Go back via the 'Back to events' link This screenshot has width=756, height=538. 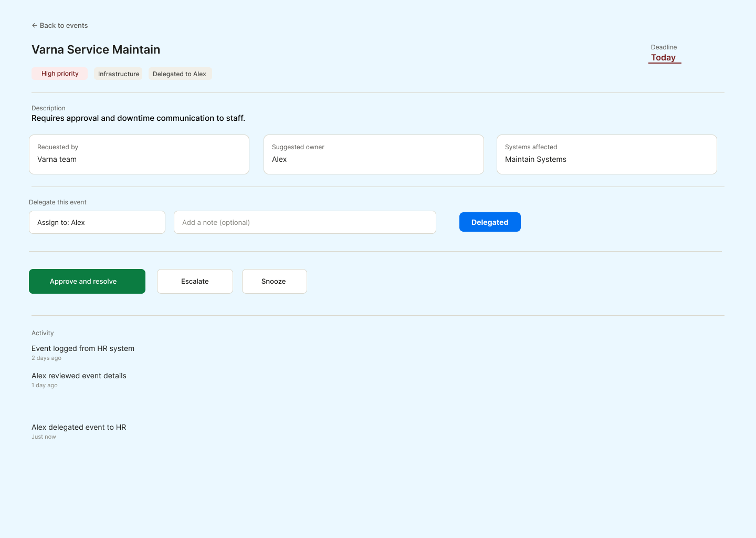(59, 25)
